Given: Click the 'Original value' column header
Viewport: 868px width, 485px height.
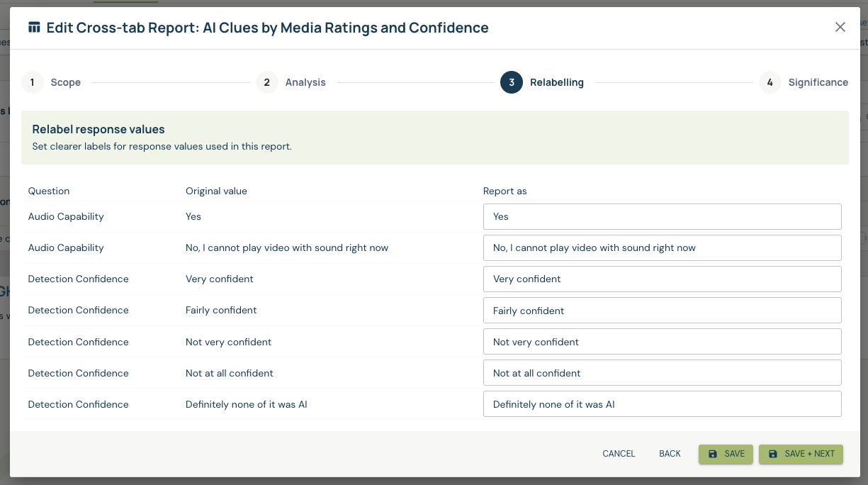Looking at the screenshot, I should pyautogui.click(x=216, y=191).
